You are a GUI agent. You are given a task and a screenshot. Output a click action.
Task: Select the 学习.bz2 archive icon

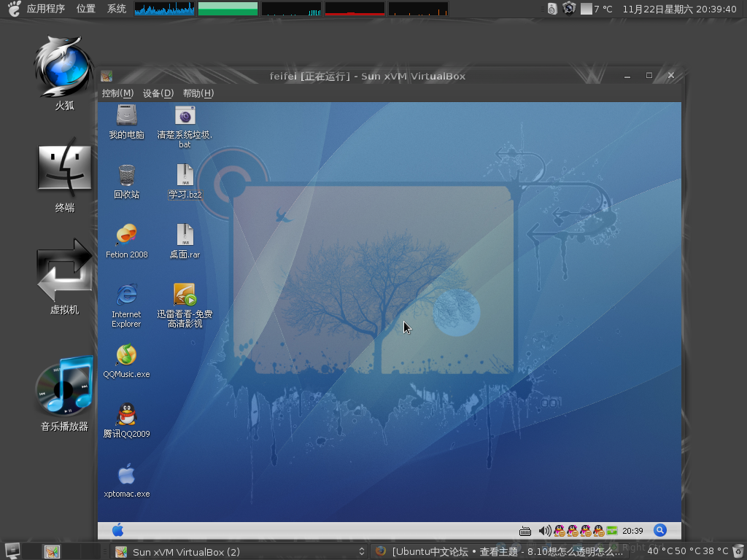point(185,175)
